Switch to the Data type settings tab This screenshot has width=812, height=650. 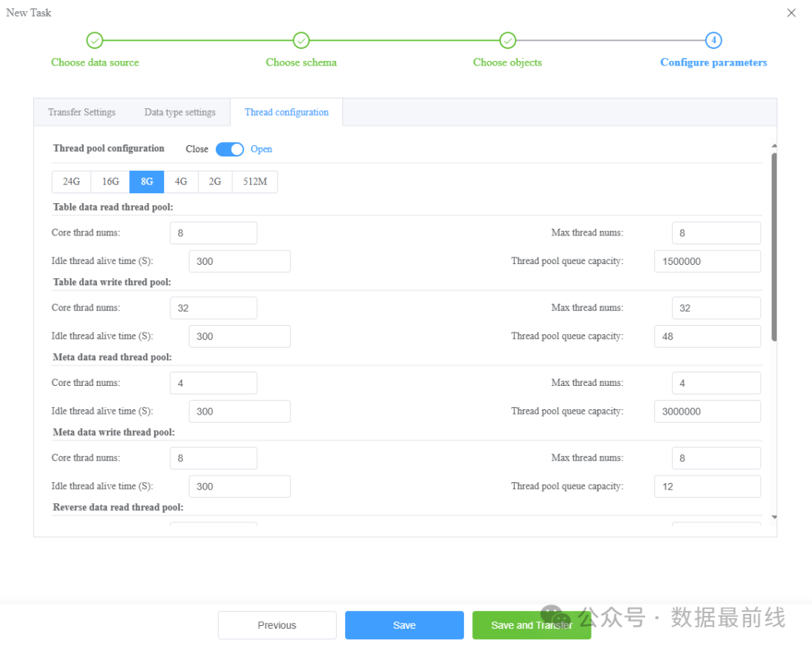pos(180,112)
